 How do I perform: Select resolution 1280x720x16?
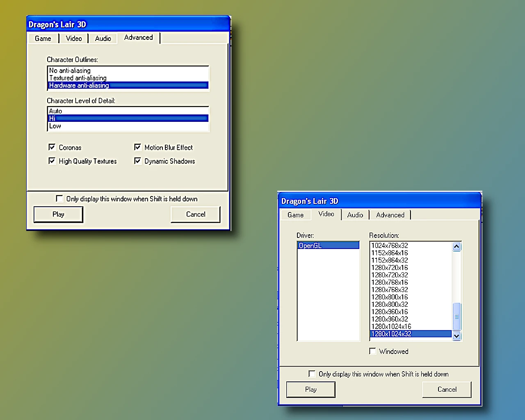click(411, 267)
